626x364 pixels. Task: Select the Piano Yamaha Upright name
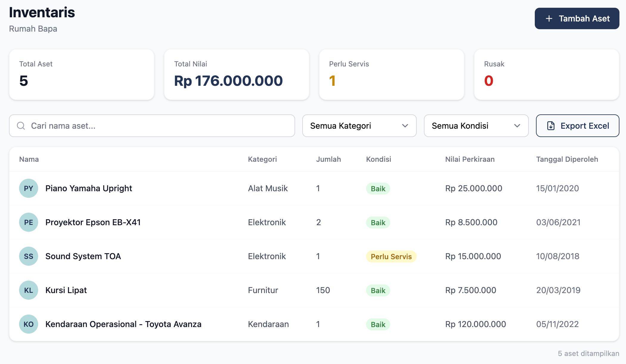[89, 188]
